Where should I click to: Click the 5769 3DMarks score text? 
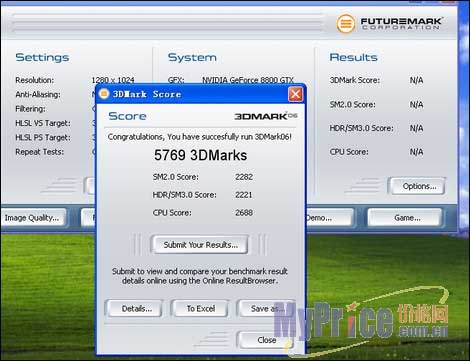[x=200, y=155]
